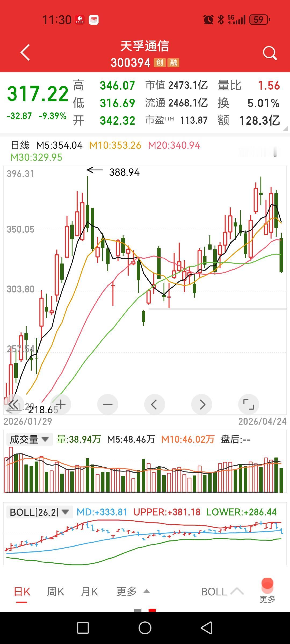Image resolution: width=290 pixels, height=644 pixels.
Task: Tap 日线 moving average label
Action: 20,145
